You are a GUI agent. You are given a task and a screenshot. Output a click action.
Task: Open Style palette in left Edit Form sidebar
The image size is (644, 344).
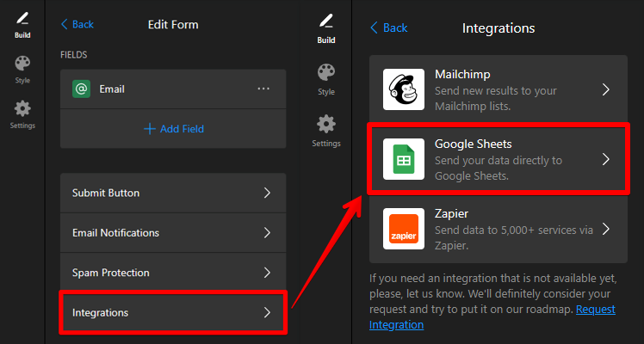coord(22,70)
